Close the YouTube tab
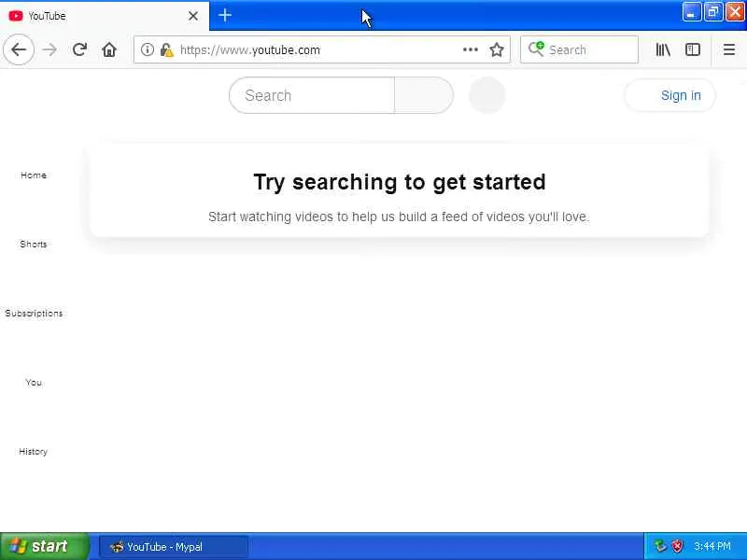747x560 pixels. coord(193,16)
